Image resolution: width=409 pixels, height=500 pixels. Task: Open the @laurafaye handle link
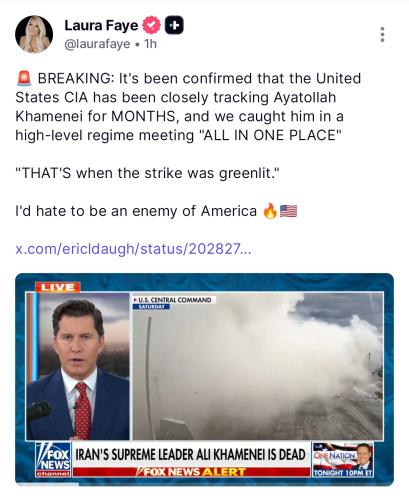point(97,44)
